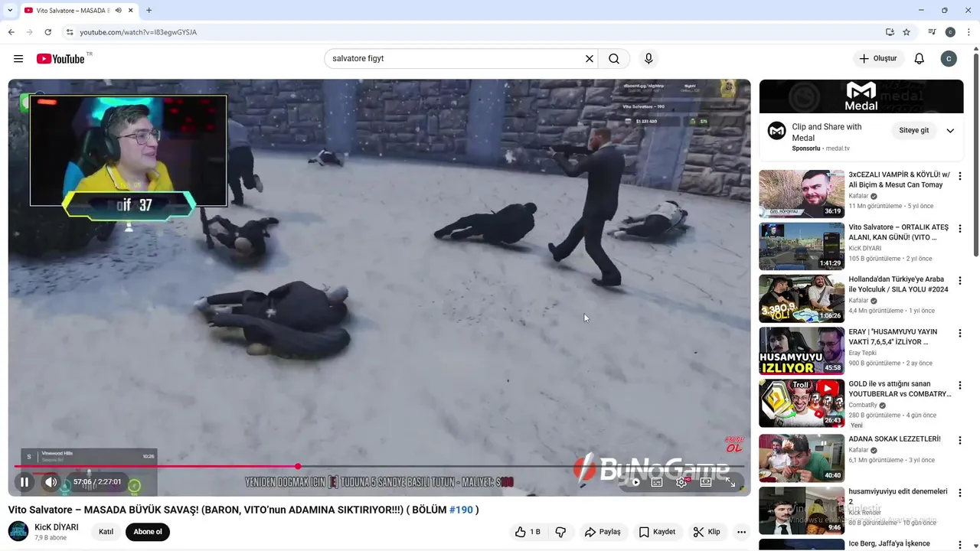Mute the video volume
Viewport: 980px width, 551px height.
click(51, 482)
